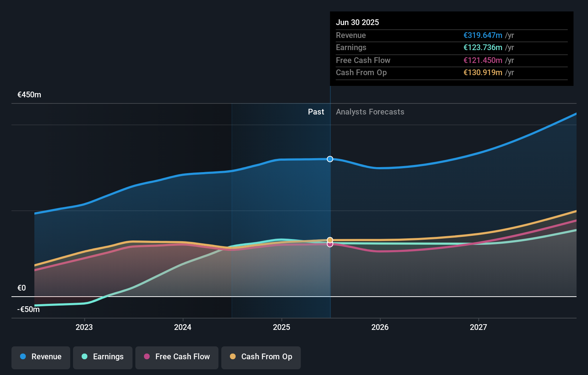Select the blue Revenue marker on the chart

pos(329,159)
